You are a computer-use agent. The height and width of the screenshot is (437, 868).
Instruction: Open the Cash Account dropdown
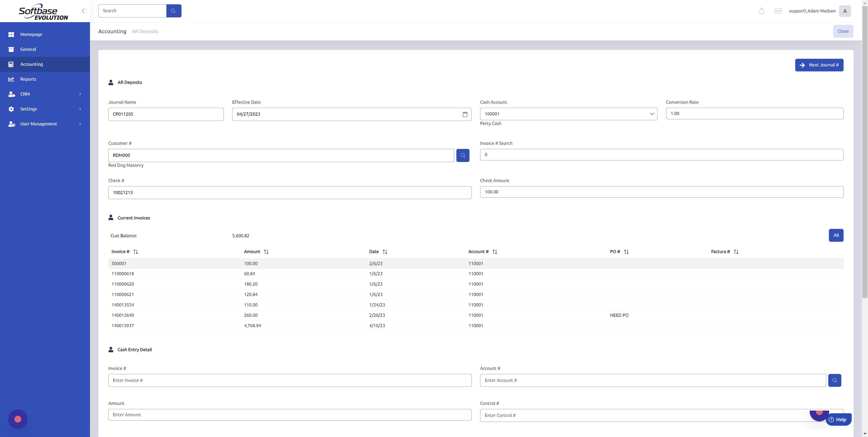[568, 114]
